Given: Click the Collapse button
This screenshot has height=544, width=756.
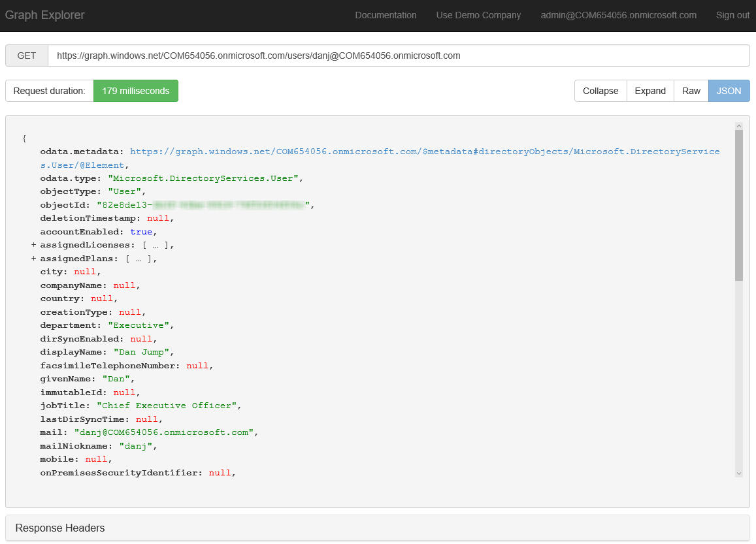Looking at the screenshot, I should click(600, 91).
